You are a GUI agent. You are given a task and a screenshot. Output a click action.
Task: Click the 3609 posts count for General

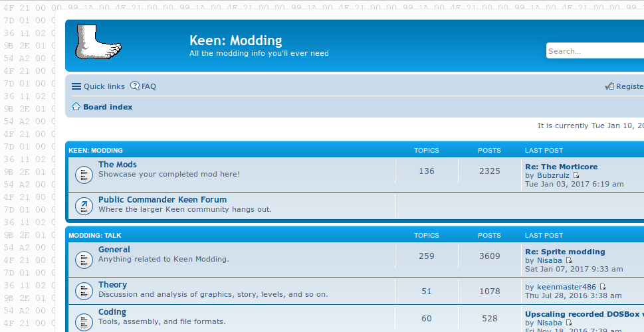click(490, 256)
